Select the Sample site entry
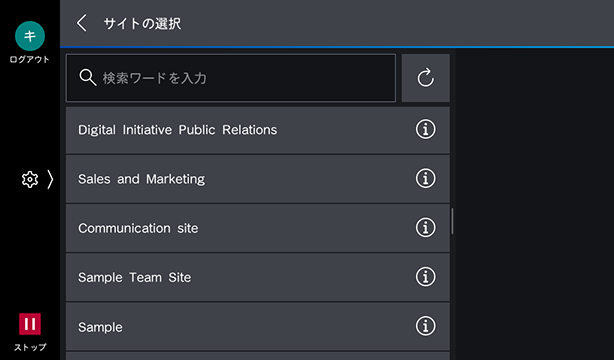Image resolution: width=614 pixels, height=360 pixels. (258, 326)
